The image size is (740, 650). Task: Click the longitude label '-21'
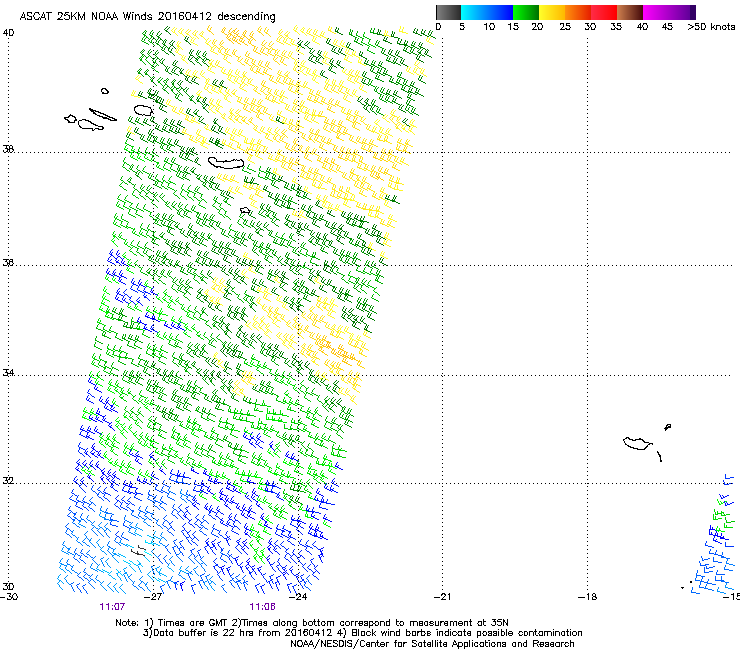(x=442, y=597)
